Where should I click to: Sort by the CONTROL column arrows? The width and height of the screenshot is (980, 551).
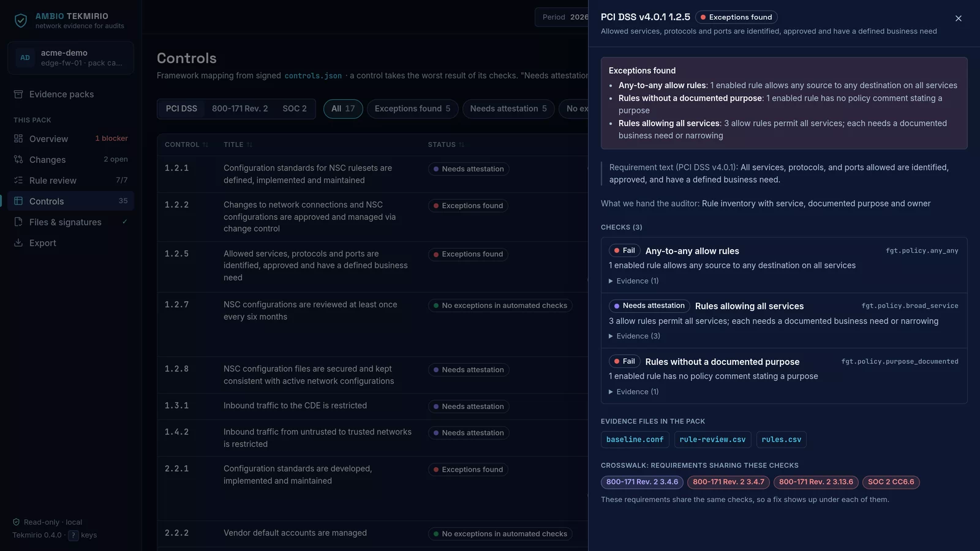[x=205, y=145]
